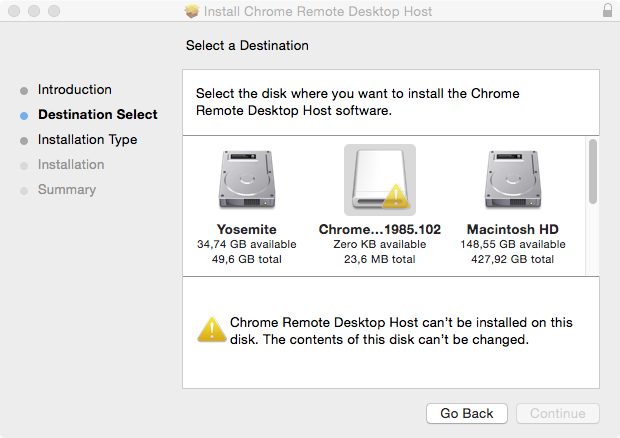Click the installation error message text
The image size is (620, 438).
[400, 331]
